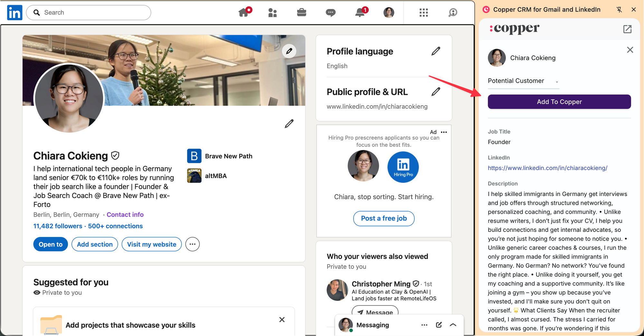Check the Notifications bell icon

tap(360, 12)
